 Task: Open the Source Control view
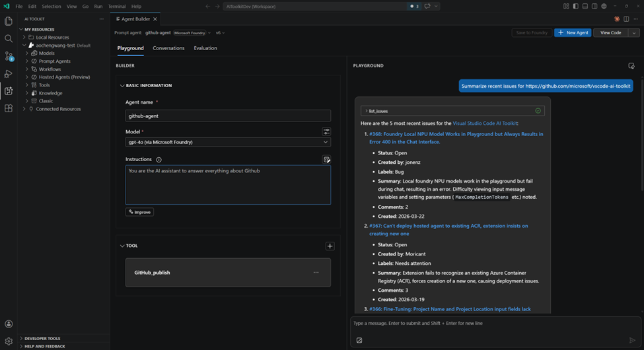[x=9, y=56]
